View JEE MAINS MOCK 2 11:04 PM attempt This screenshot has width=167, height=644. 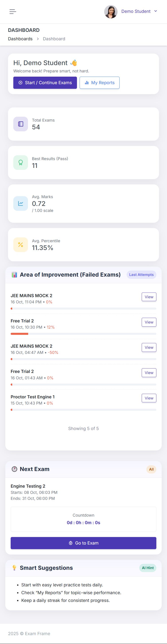tap(149, 297)
